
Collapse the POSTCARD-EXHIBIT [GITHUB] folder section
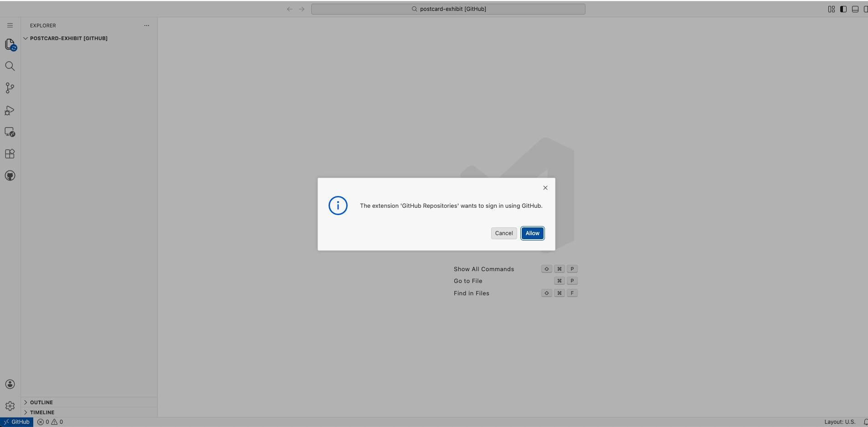pyautogui.click(x=68, y=38)
